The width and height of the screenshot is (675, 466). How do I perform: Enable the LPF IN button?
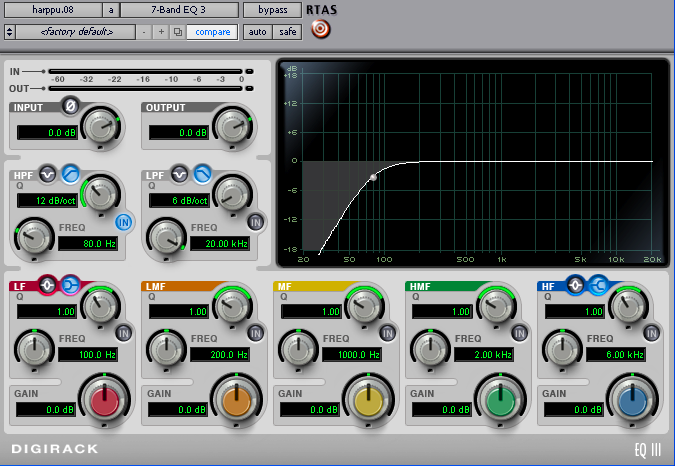tap(256, 222)
